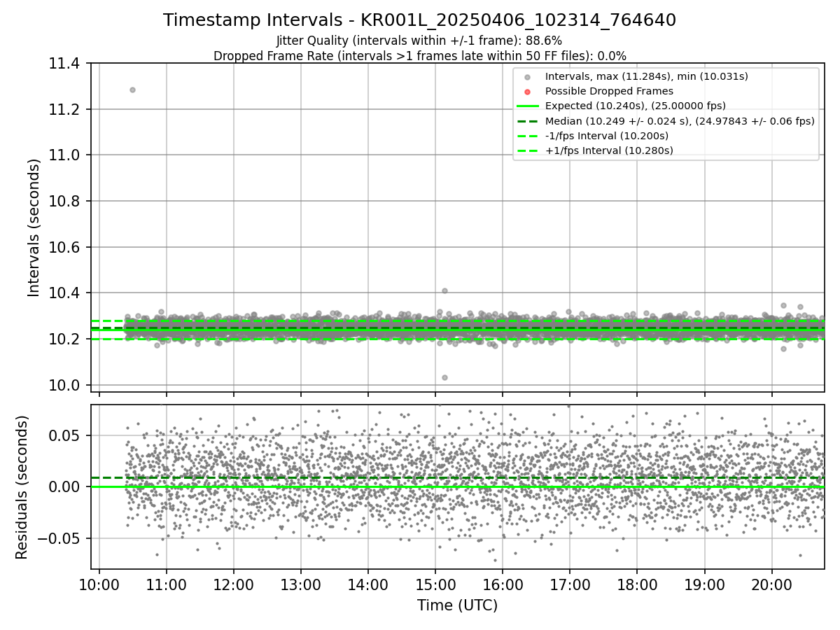Viewport: 840px width, 630px height.
Task: Select the Time (UTC) x-axis label
Action: [x=457, y=605]
